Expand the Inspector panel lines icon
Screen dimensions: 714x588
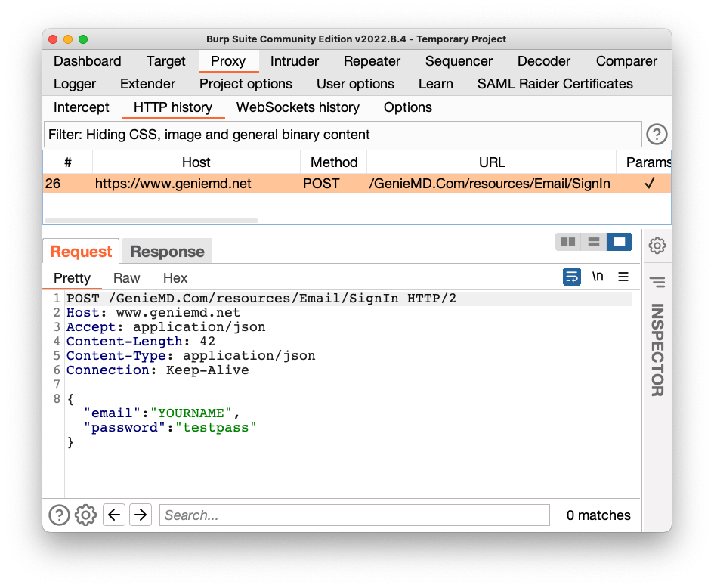coord(657,282)
